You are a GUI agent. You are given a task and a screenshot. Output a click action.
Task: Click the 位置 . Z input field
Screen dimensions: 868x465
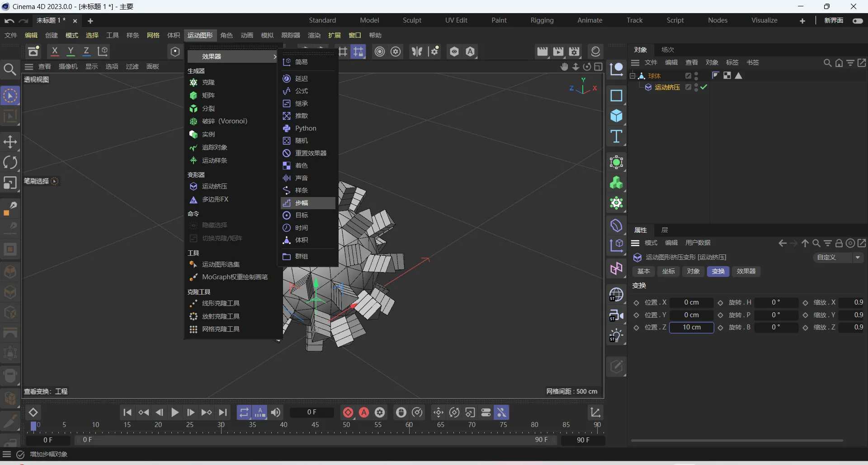pyautogui.click(x=691, y=328)
